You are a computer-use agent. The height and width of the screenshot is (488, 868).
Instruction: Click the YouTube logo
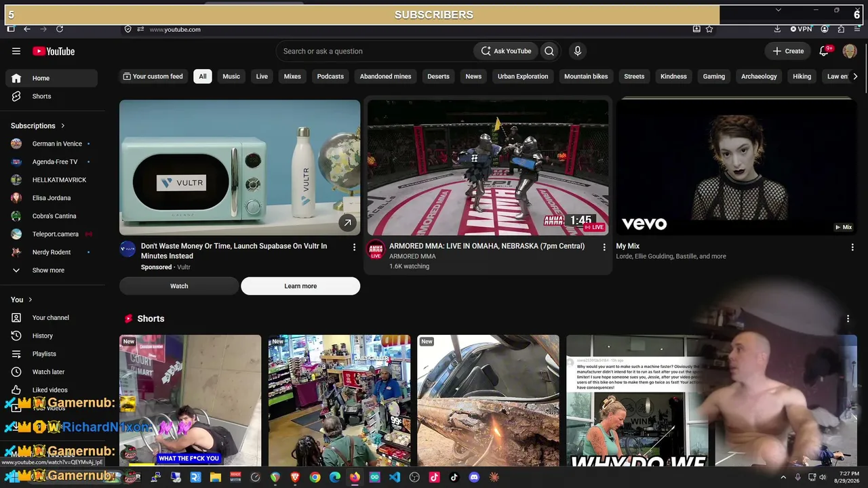click(x=54, y=51)
